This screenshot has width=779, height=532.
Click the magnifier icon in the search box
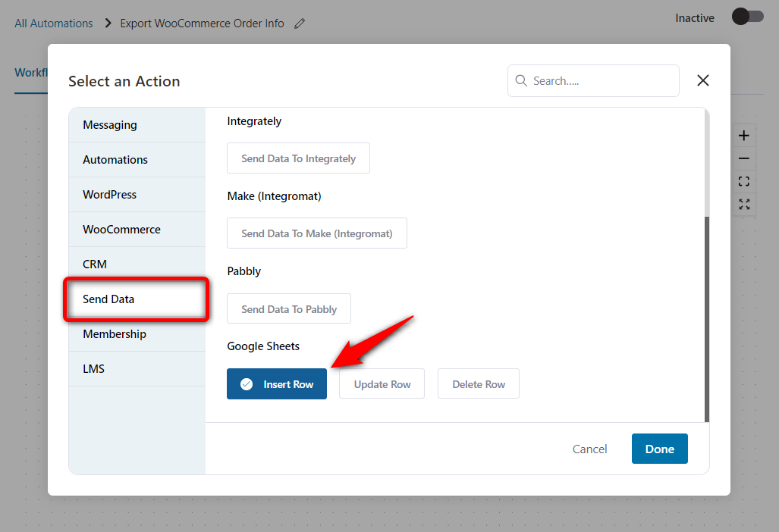(521, 80)
